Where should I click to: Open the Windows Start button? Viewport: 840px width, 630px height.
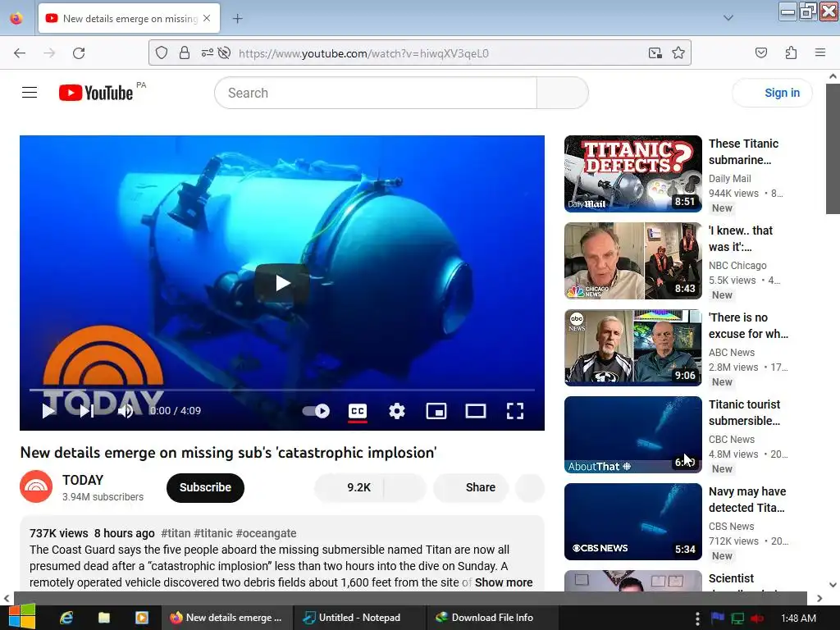pos(22,617)
